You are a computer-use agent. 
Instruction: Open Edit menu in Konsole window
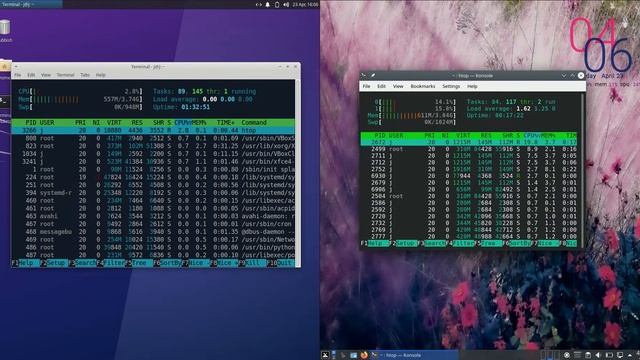381,86
